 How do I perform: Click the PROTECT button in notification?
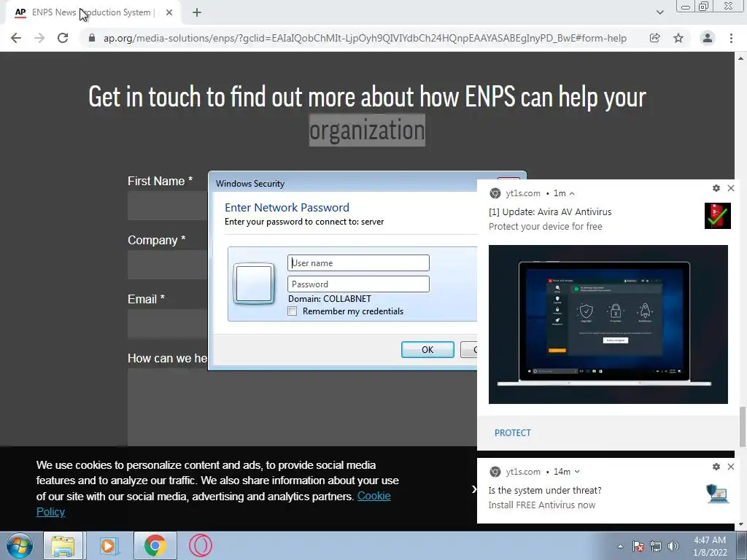coord(512,433)
